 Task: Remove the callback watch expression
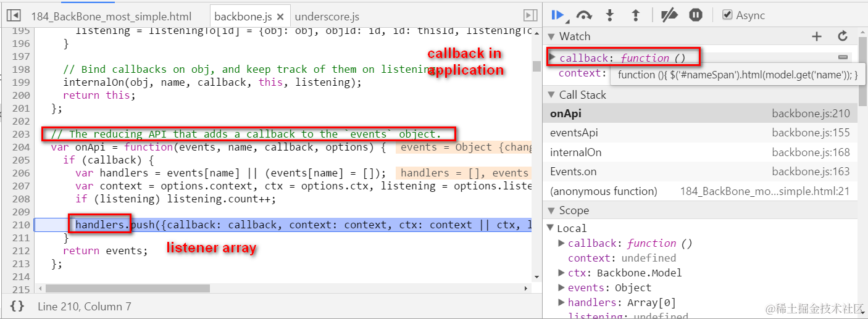[843, 57]
